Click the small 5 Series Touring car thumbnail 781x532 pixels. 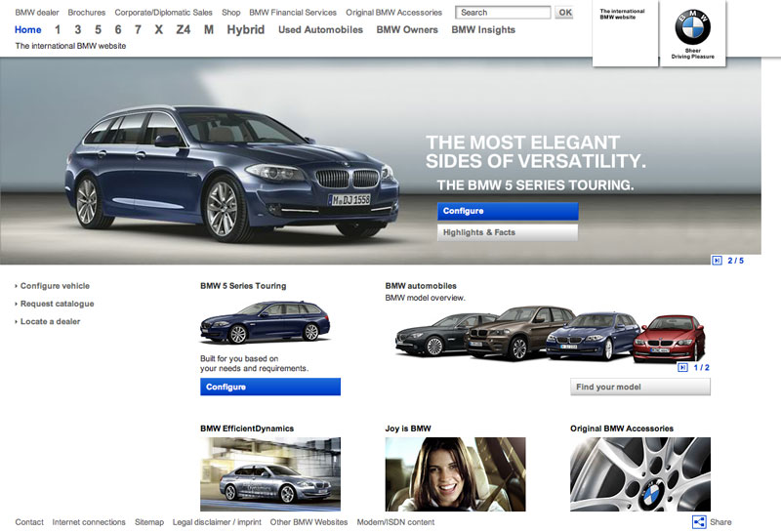[x=265, y=322]
